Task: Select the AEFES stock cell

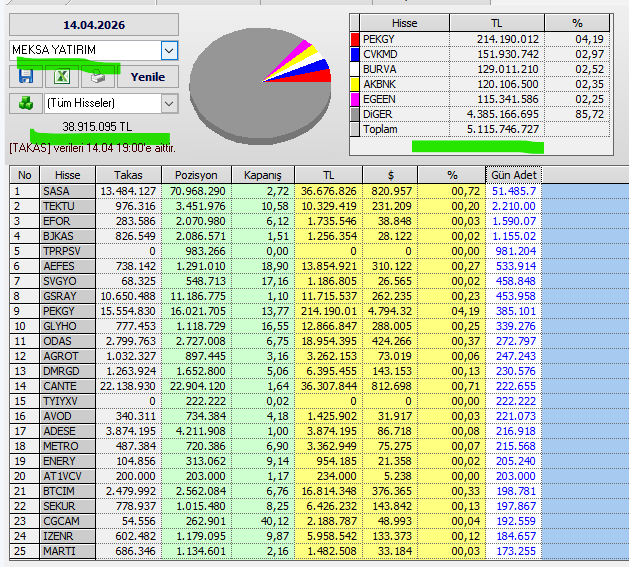Action: (x=67, y=266)
